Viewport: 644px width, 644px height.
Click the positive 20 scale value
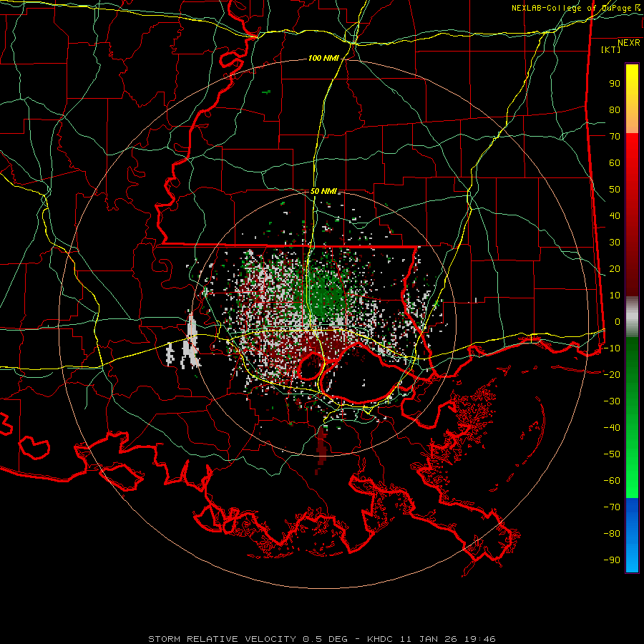click(x=615, y=269)
